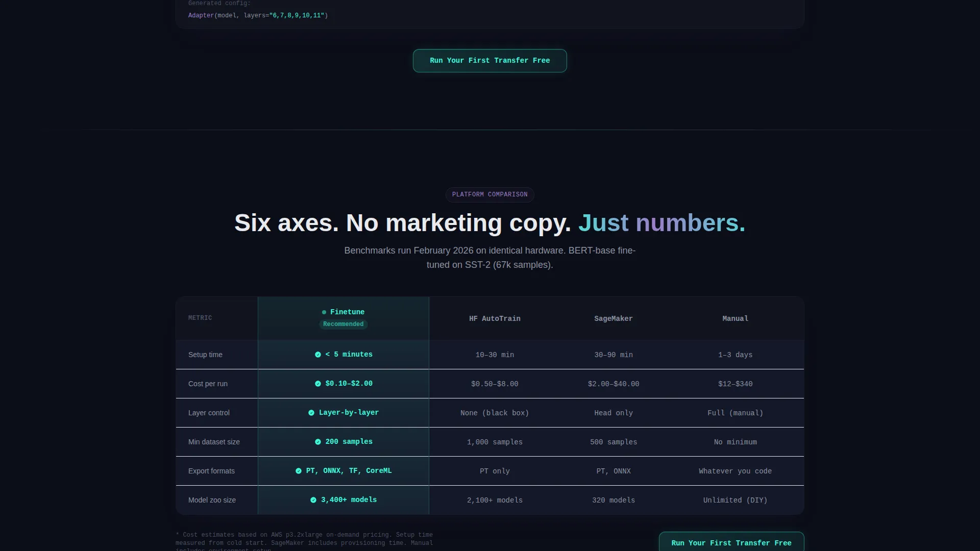Click the '3,400+ models' Finetune value
980x551 pixels.
349,500
